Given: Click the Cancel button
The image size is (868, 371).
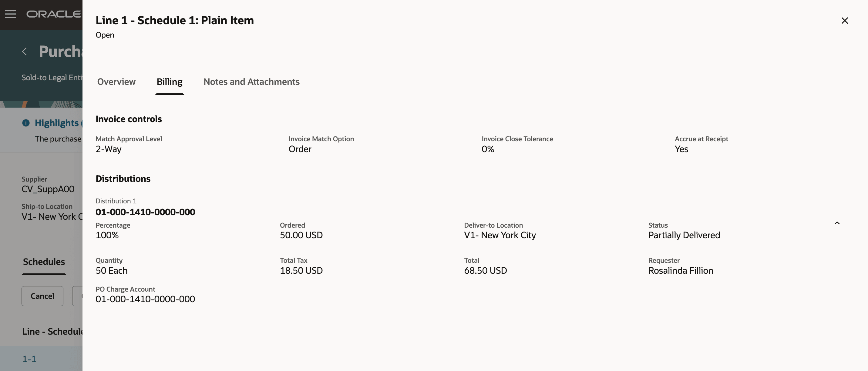Looking at the screenshot, I should (42, 296).
